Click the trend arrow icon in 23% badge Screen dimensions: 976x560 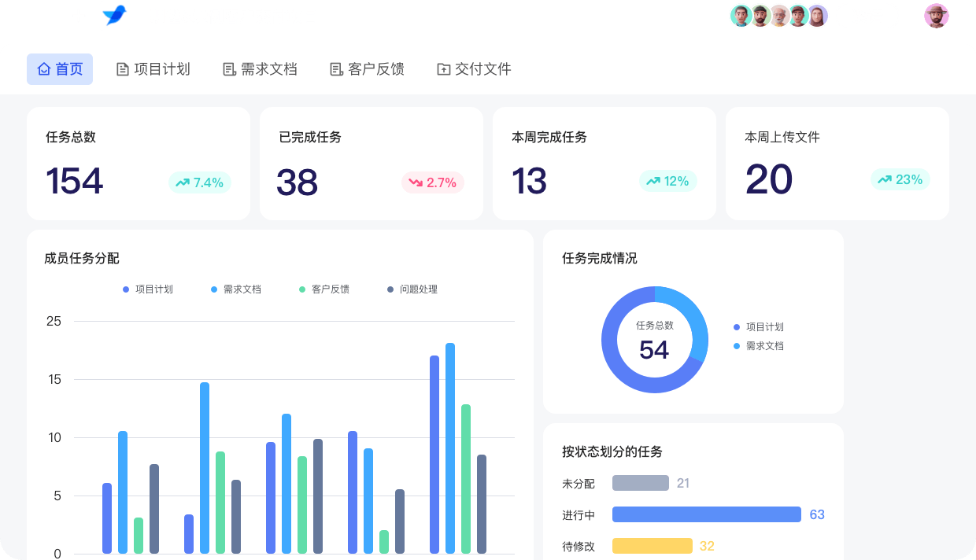pos(885,179)
